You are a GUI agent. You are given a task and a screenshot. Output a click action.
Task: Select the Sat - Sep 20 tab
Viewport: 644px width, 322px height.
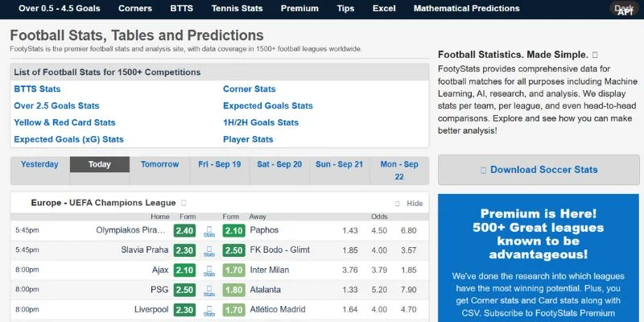coord(279,164)
